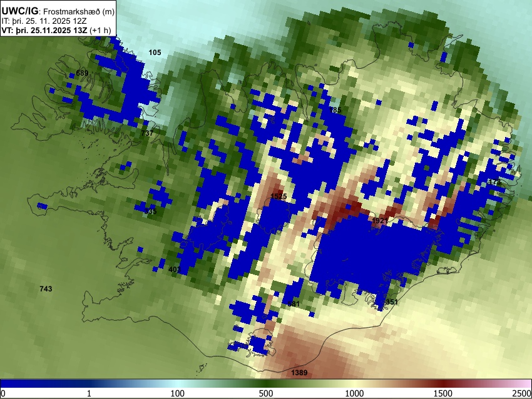Screen dimensions: 532x399
Task: Click the title text 'UWC/IG: Frostmarkshæð (m)'
Action: pos(58,11)
